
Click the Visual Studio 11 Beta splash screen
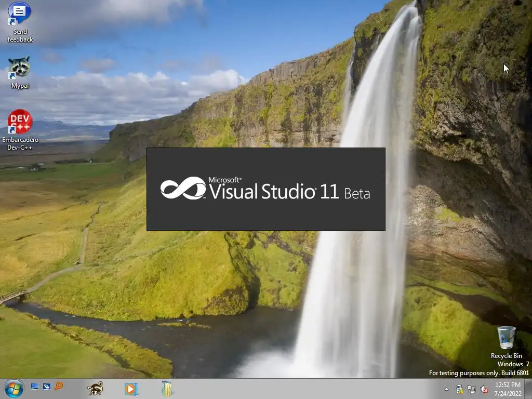266,189
